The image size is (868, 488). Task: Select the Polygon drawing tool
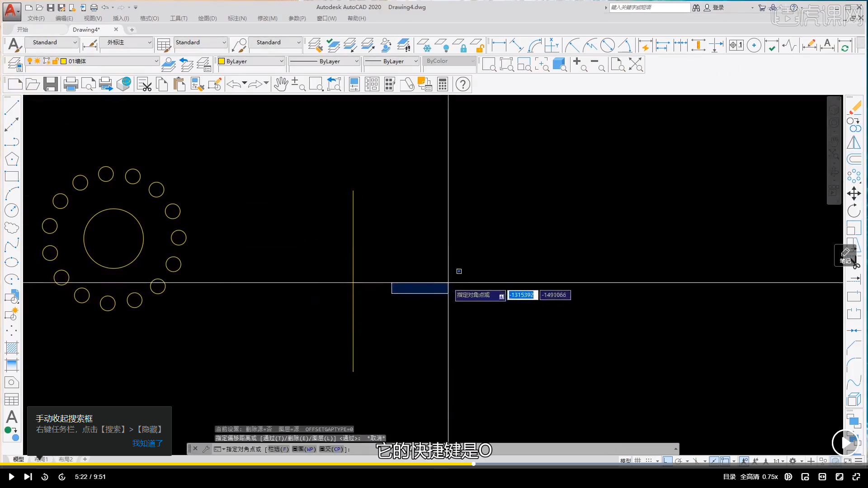(12, 159)
